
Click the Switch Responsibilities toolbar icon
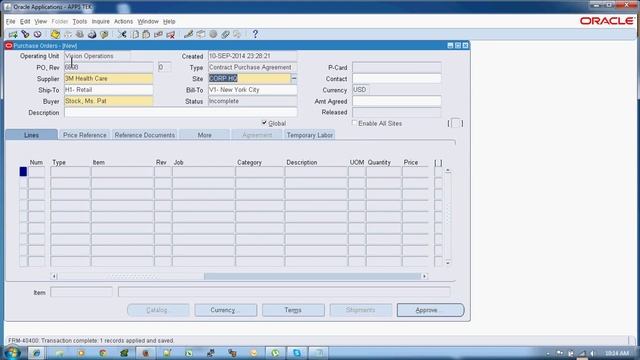[x=80, y=34]
